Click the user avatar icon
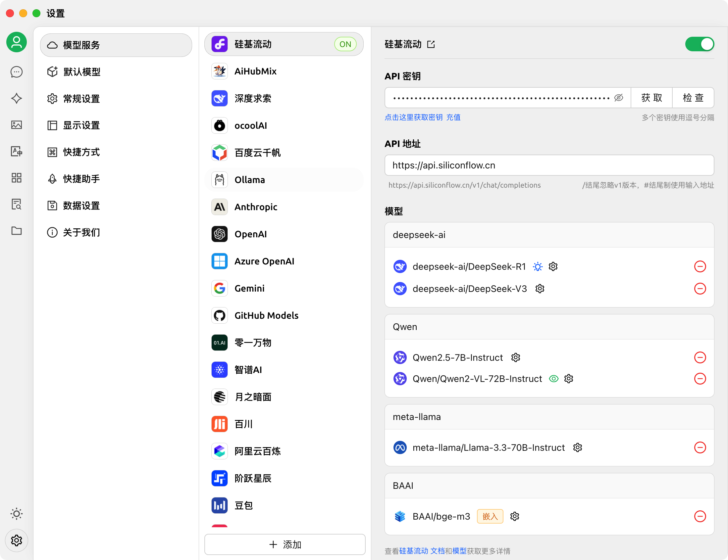The width and height of the screenshot is (728, 560). pyautogui.click(x=16, y=42)
